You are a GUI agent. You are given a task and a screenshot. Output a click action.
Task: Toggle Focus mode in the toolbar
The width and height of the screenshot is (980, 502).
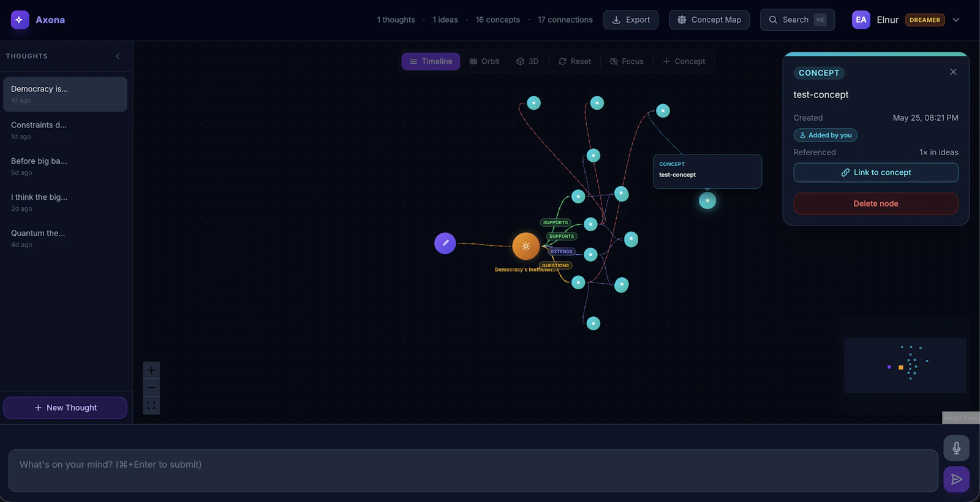coord(627,61)
